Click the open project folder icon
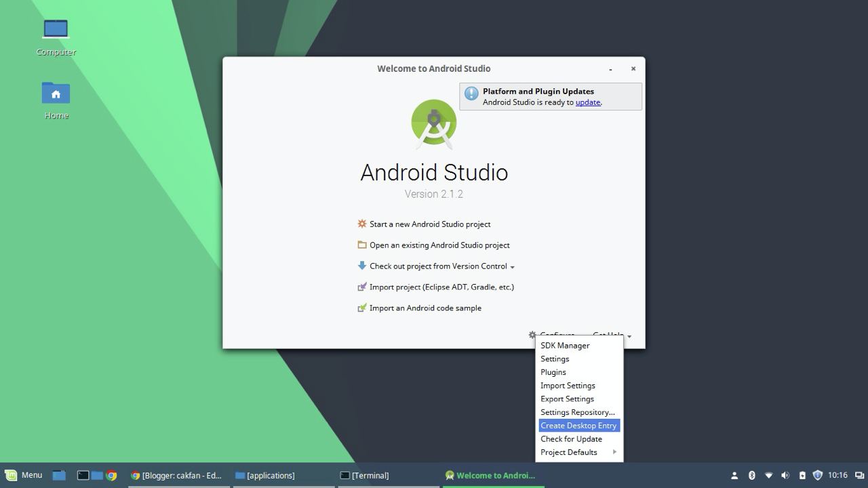The image size is (868, 488). [362, 245]
